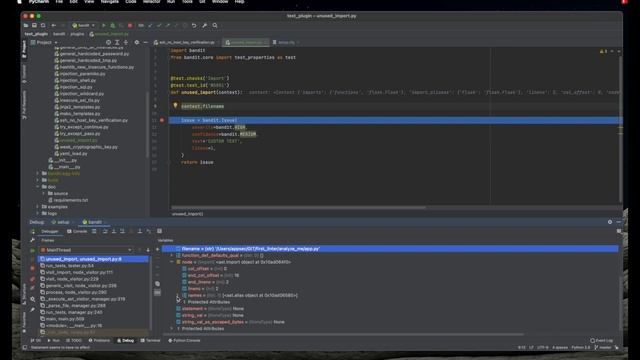Hide the Project panel with the minus icon

point(145,42)
